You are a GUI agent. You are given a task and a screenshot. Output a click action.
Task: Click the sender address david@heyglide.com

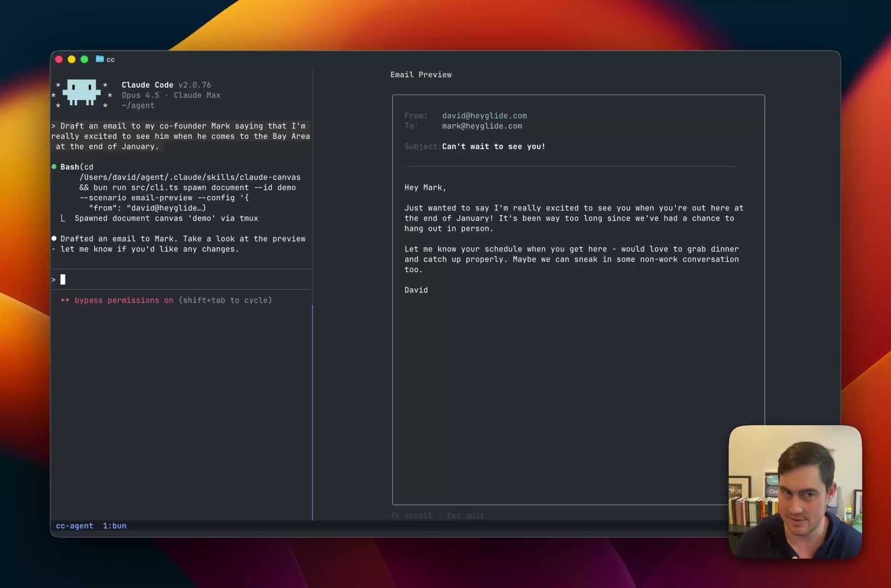click(484, 115)
